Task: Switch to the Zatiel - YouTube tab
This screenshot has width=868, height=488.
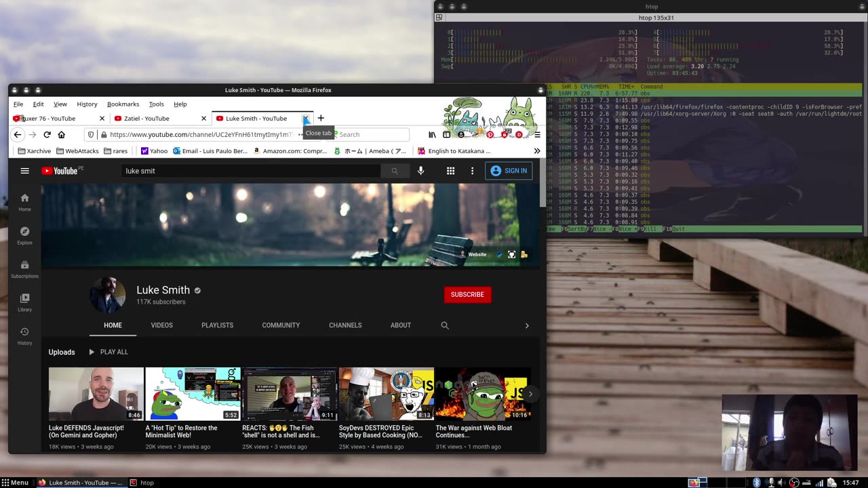Action: [160, 118]
